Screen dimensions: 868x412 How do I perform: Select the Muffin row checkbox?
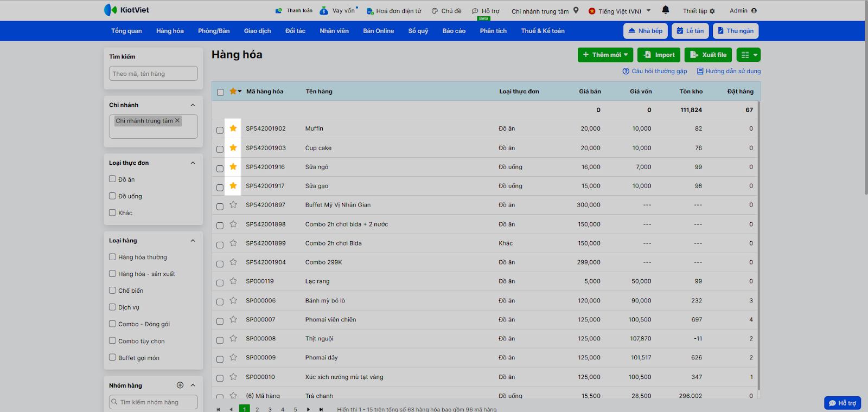click(x=220, y=130)
